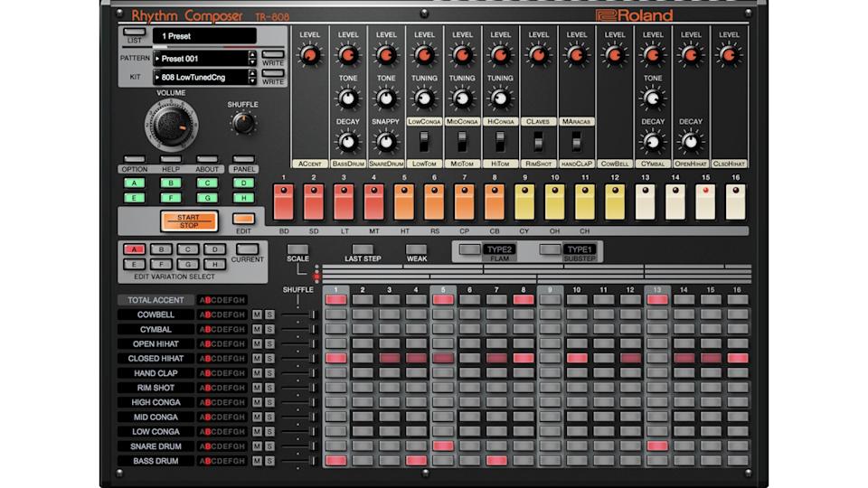This screenshot has height=488, width=868.
Task: Click the Snare Drum Snappy knob
Action: click(386, 142)
